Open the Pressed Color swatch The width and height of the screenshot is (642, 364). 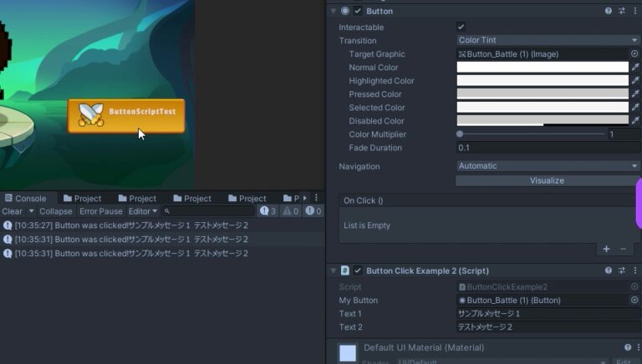(x=543, y=94)
